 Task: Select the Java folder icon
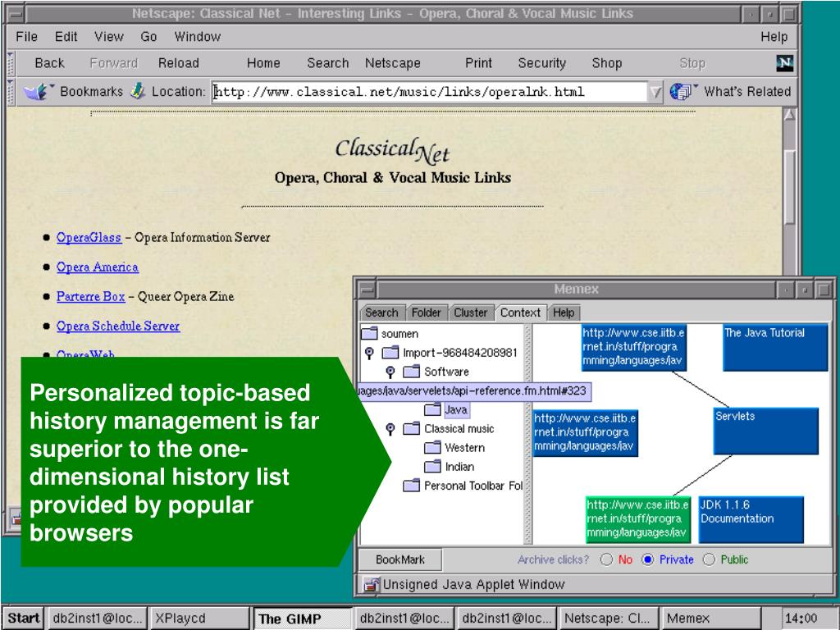tap(432, 410)
